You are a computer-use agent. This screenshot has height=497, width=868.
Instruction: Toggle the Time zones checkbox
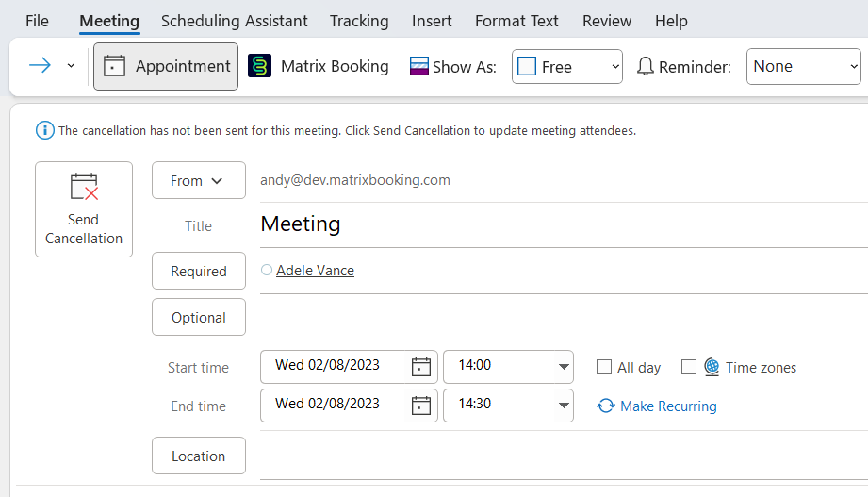pyautogui.click(x=689, y=367)
